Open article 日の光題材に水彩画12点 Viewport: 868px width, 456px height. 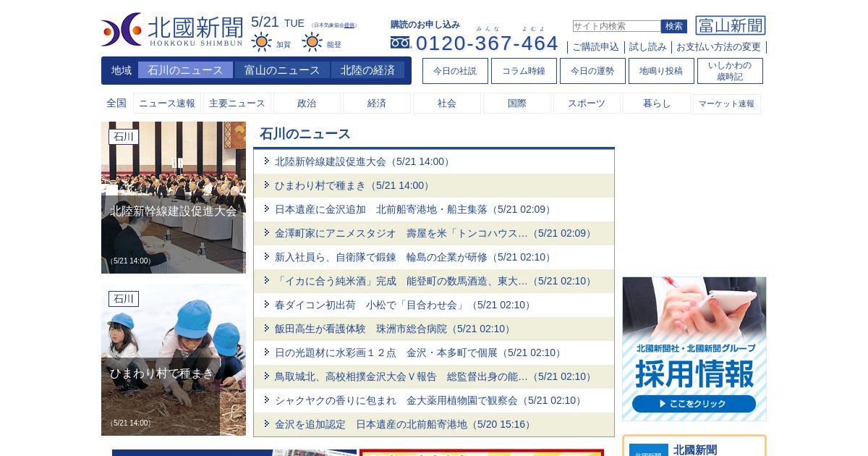[x=434, y=352]
